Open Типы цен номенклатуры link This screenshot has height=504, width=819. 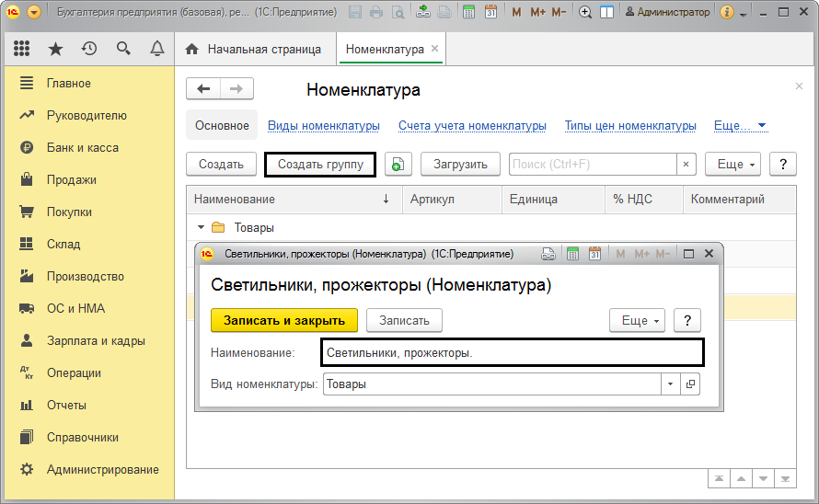tap(630, 126)
